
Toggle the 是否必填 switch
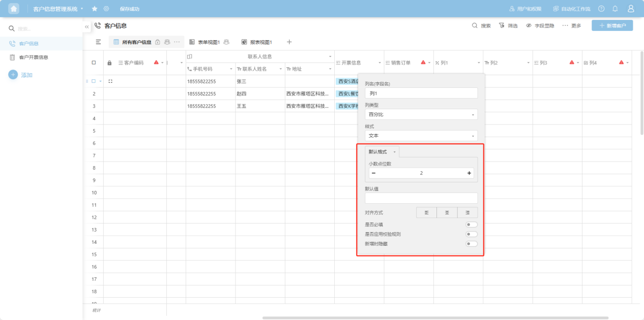click(x=472, y=225)
